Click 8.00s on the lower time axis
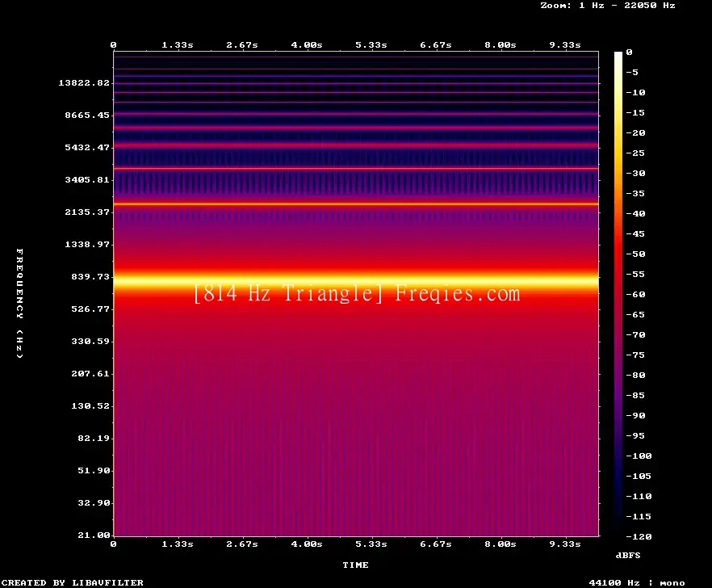 click(x=500, y=544)
